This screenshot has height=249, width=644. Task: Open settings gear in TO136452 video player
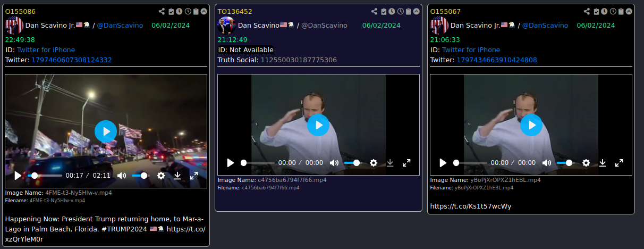coord(374,163)
